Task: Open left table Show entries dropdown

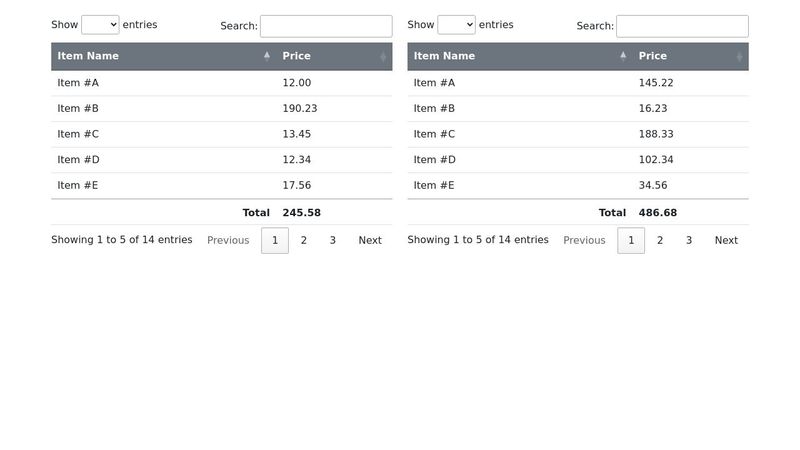Action: tap(100, 24)
